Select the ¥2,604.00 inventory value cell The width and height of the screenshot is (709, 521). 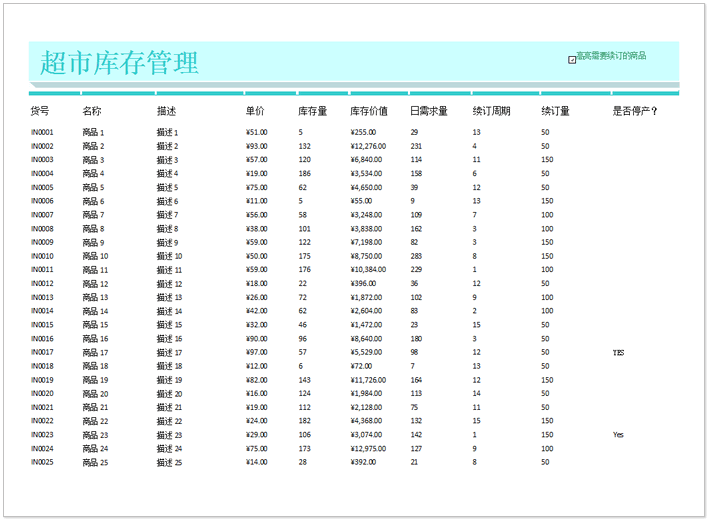366,311
